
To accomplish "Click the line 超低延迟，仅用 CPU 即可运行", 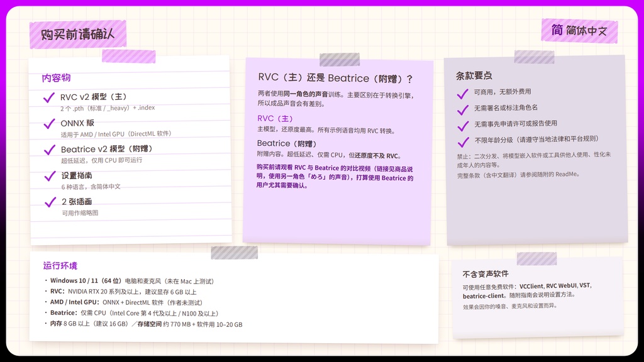I will pyautogui.click(x=102, y=160).
